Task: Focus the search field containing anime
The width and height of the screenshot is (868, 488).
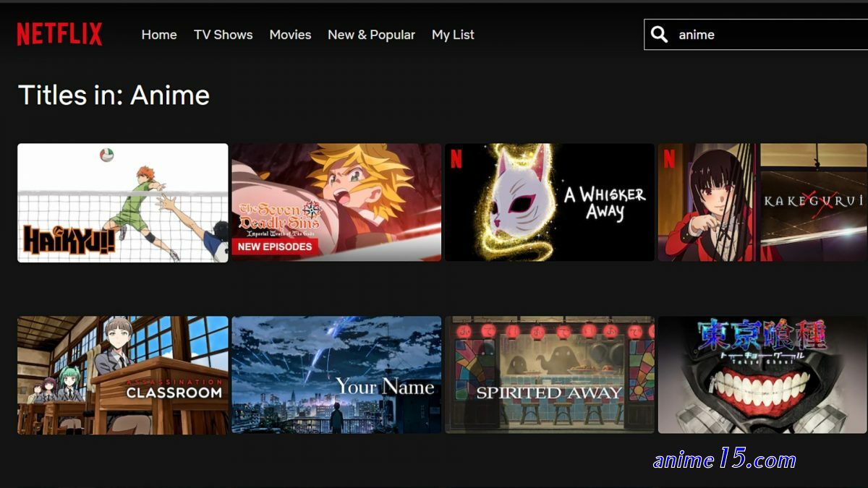Action: (x=756, y=34)
